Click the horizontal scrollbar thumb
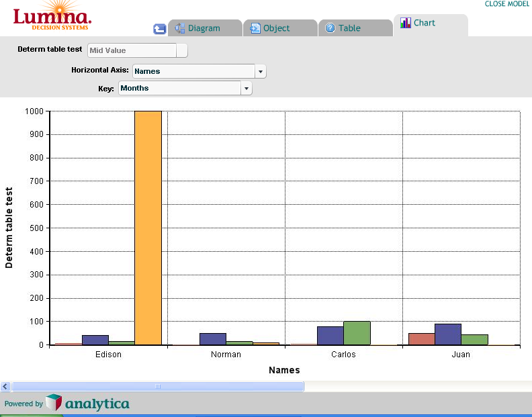 [x=158, y=386]
